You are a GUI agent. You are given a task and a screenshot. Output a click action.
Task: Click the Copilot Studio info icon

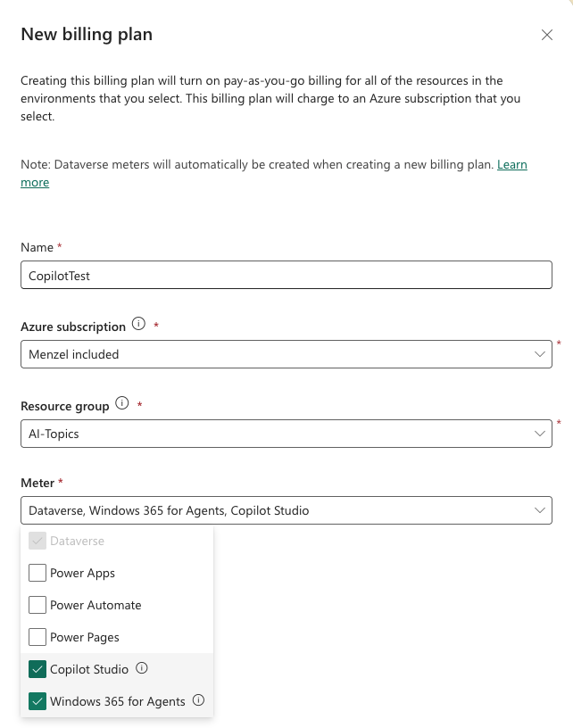(142, 668)
